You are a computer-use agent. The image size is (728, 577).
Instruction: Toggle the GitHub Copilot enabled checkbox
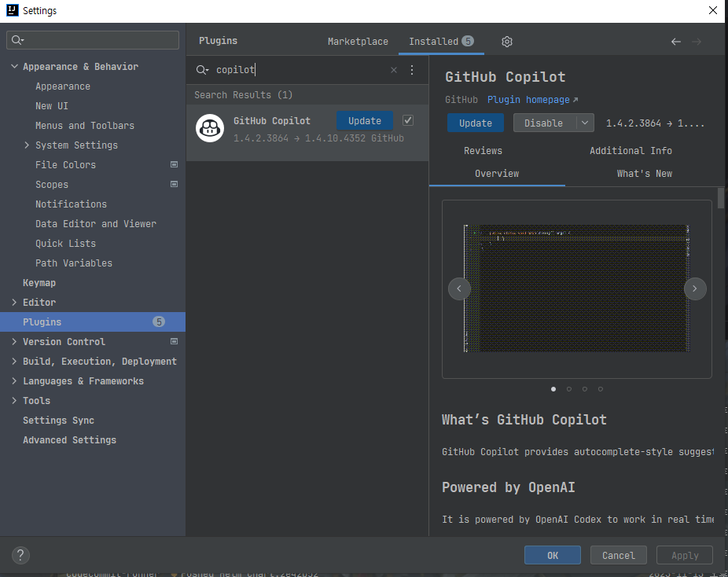point(408,121)
